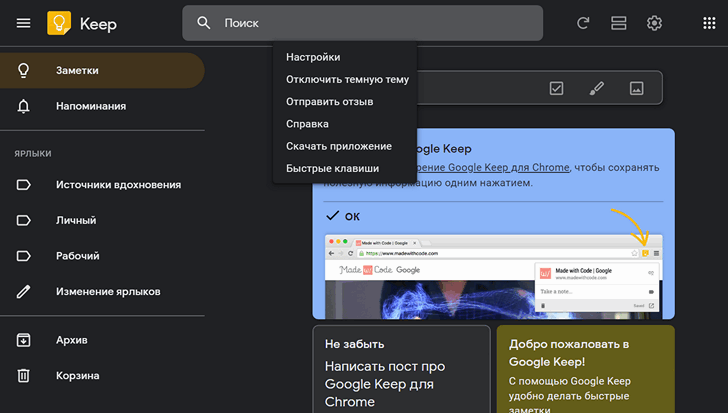Image resolution: width=728 pixels, height=413 pixels.
Task: Click the bell icon beside Напоминания
Action: coord(23,106)
